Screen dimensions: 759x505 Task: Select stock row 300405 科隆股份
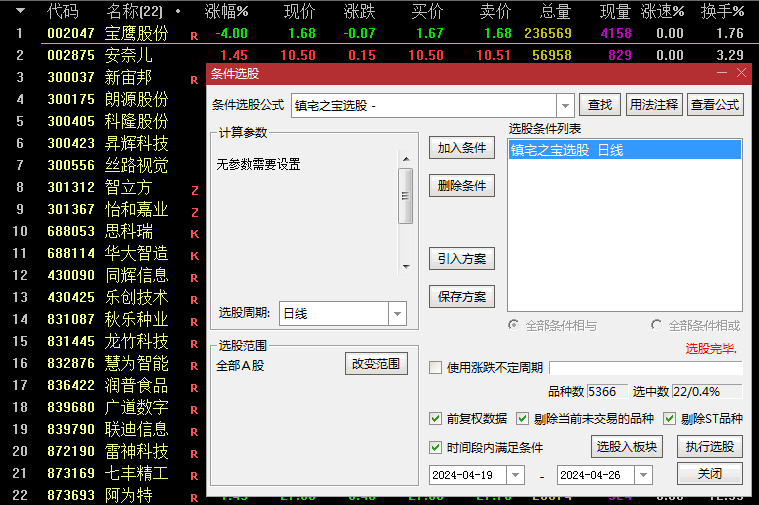pyautogui.click(x=103, y=121)
